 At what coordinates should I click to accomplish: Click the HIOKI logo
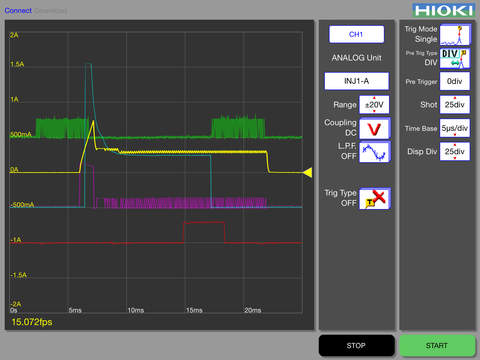(x=444, y=10)
